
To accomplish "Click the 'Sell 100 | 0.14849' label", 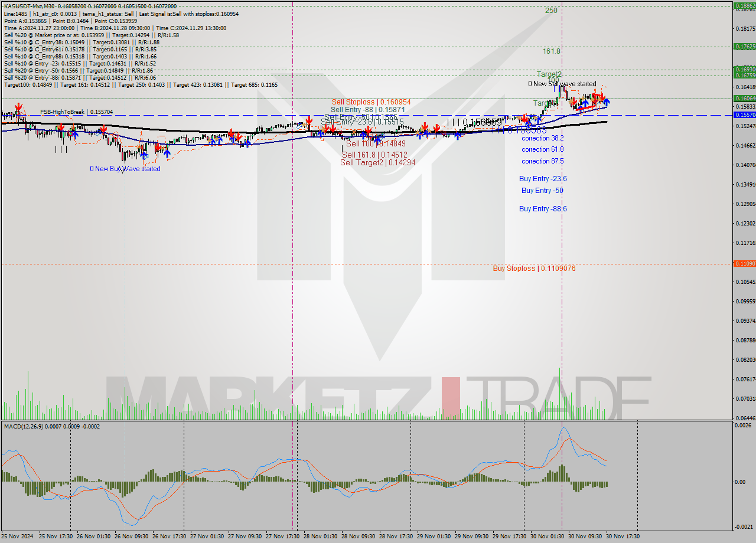I will click(x=376, y=143).
